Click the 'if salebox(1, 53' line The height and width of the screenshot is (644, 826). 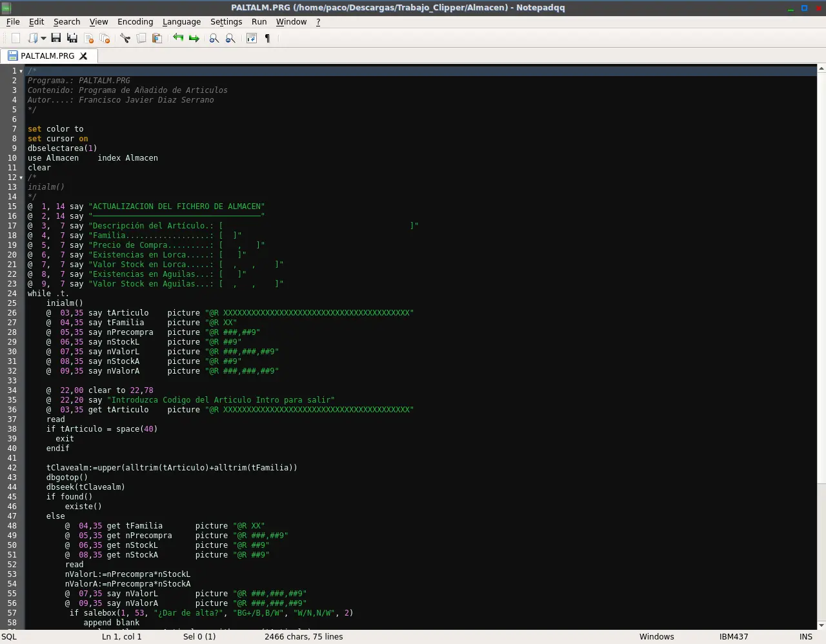211,613
